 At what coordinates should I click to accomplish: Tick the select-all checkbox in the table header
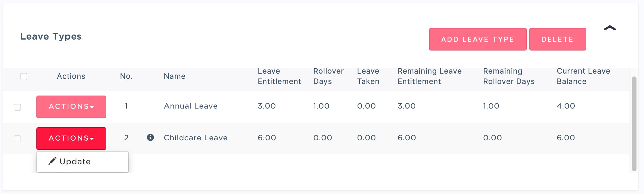pos(24,77)
